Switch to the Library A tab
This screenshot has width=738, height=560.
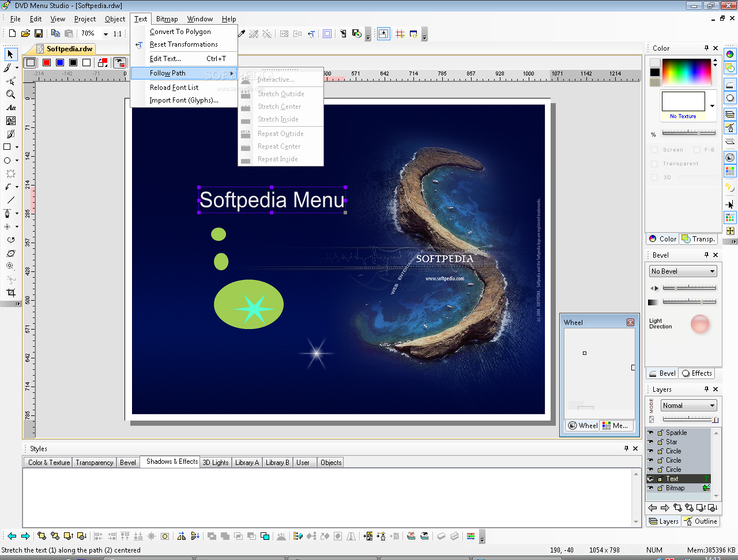(247, 463)
